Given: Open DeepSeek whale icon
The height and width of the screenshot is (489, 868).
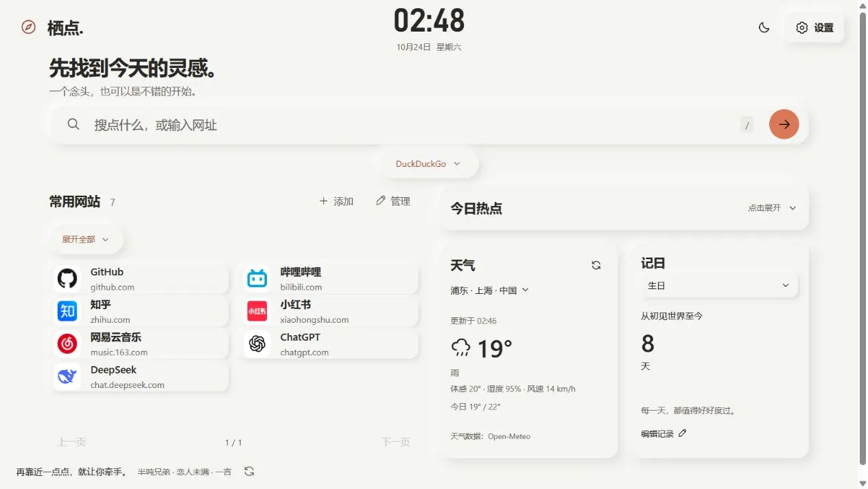Looking at the screenshot, I should (67, 376).
